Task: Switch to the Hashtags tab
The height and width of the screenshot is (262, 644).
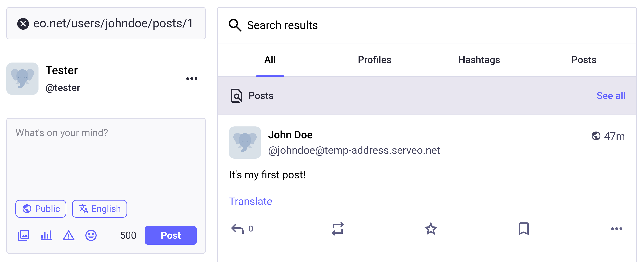Action: click(479, 60)
